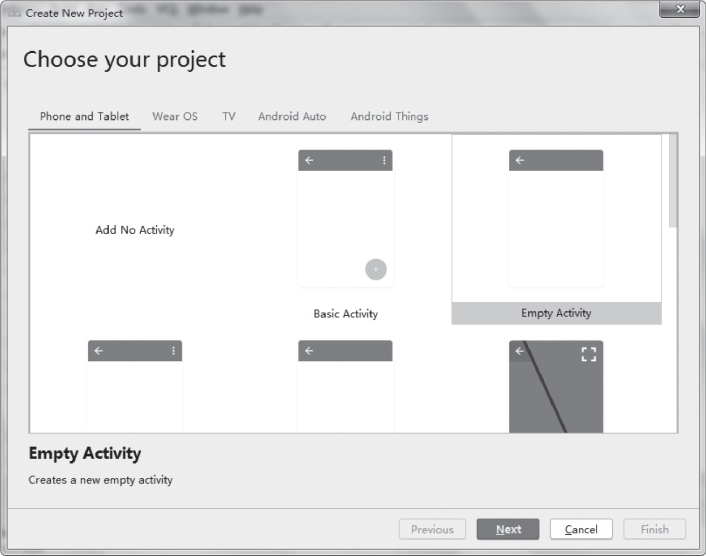Switch to Android Auto tab
Viewport: 706px width, 556px height.
pos(292,117)
